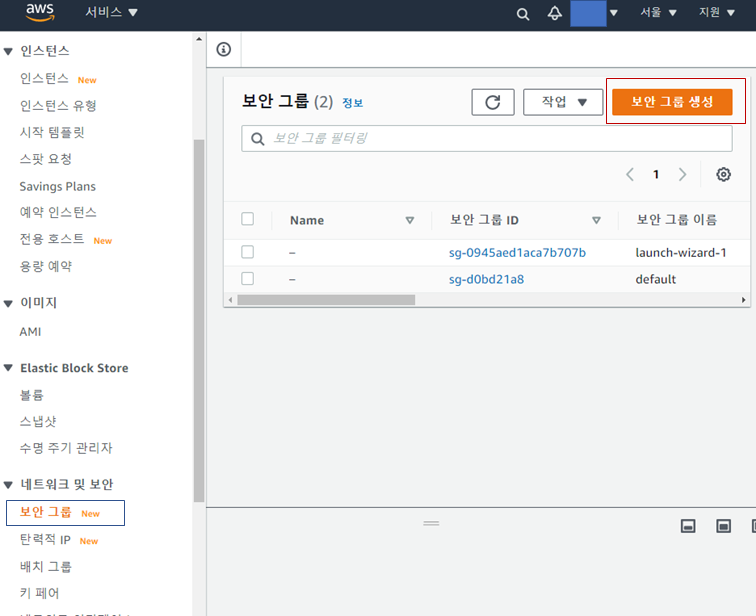Select checkbox for sg-0945aed1aca7b707b row
This screenshot has width=756, height=616.
pyautogui.click(x=248, y=252)
